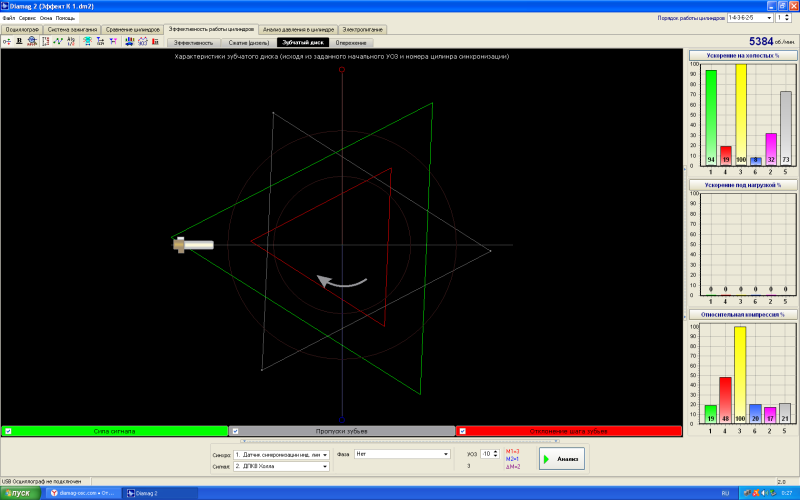This screenshot has width=800, height=500.
Task: Click the A/b fraction toolbar icon
Action: click(71, 41)
